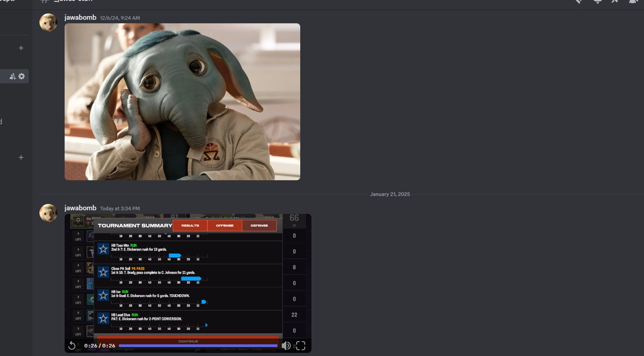Click the Tournament Summary video attachment
This screenshot has height=356, width=644.
pyautogui.click(x=188, y=283)
